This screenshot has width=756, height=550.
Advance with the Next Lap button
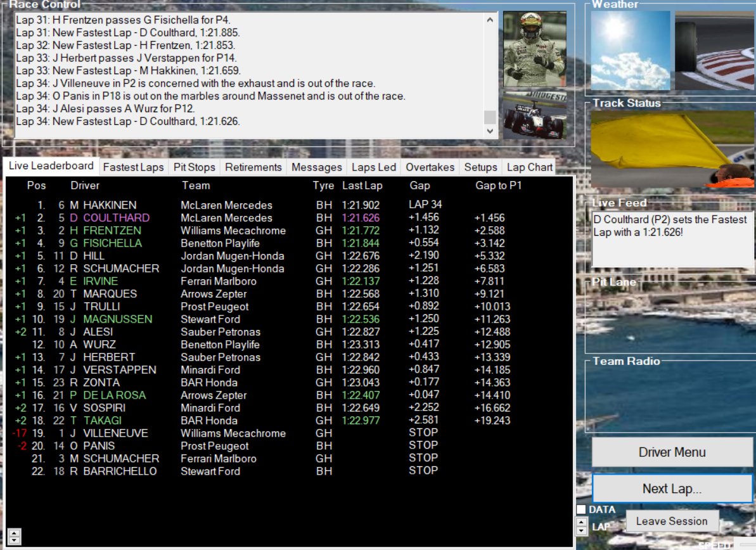[x=672, y=489]
